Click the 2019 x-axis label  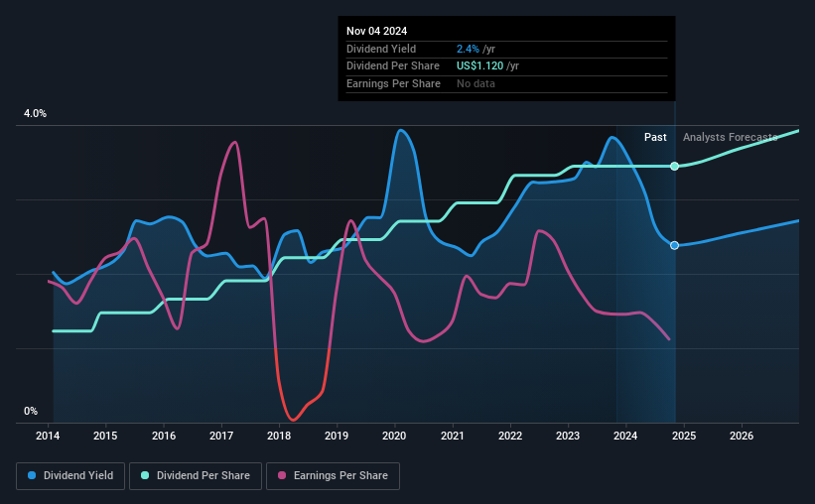(x=337, y=436)
